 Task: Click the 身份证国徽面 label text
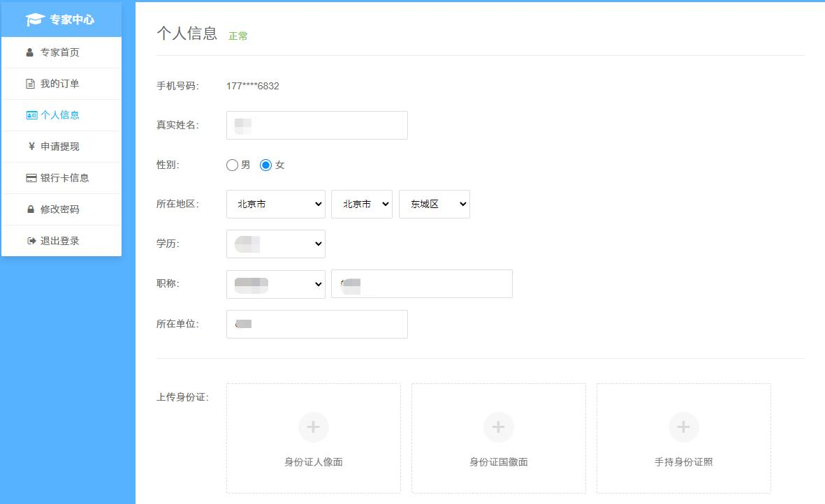coord(499,462)
